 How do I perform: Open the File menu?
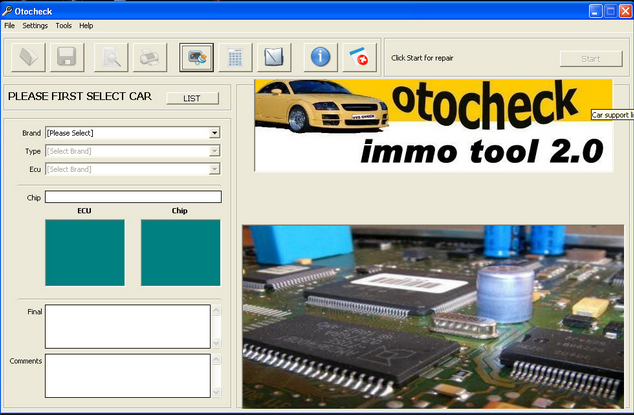(9, 25)
